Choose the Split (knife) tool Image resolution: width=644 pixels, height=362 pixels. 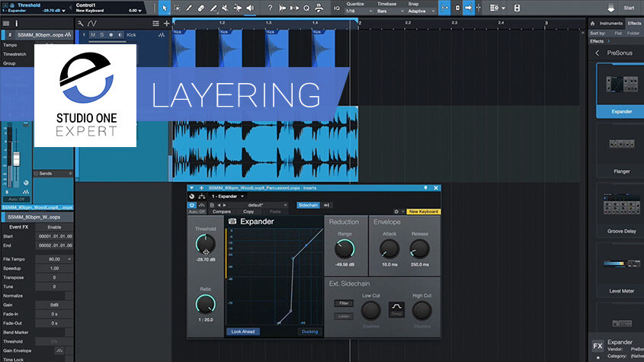(x=189, y=8)
